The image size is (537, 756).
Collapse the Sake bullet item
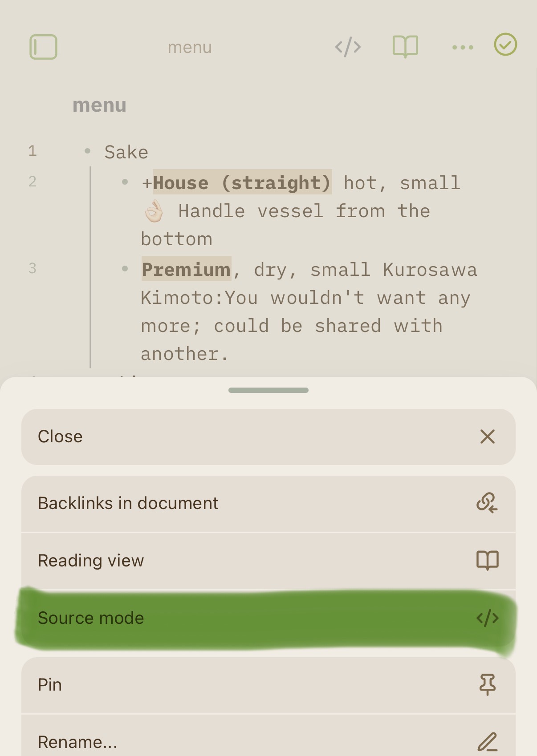click(x=88, y=152)
